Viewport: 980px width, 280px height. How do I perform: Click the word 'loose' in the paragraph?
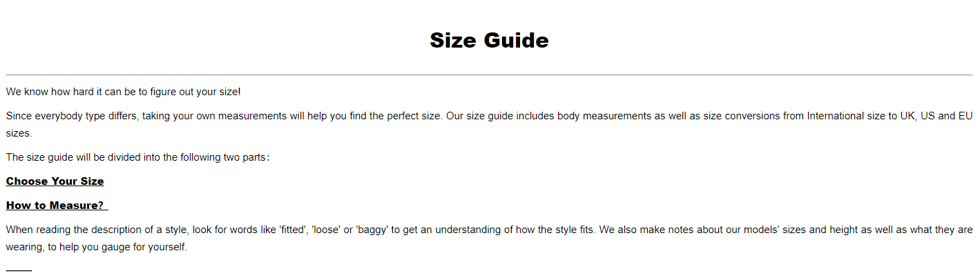point(326,230)
